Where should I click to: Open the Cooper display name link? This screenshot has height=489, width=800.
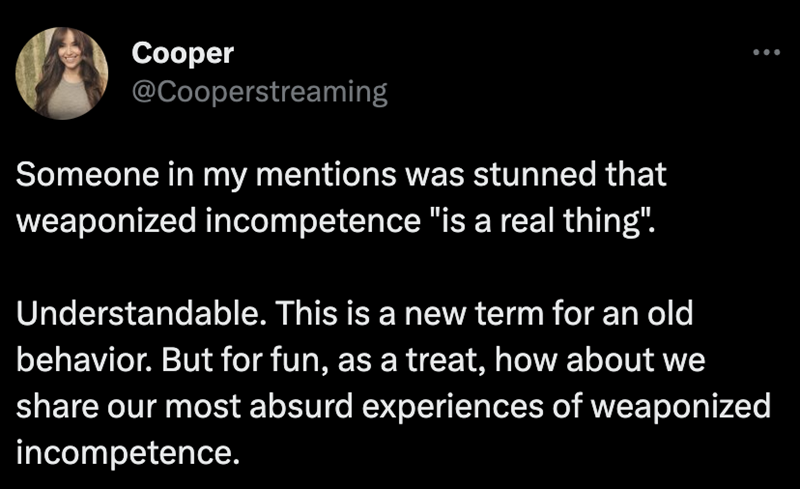(x=182, y=56)
